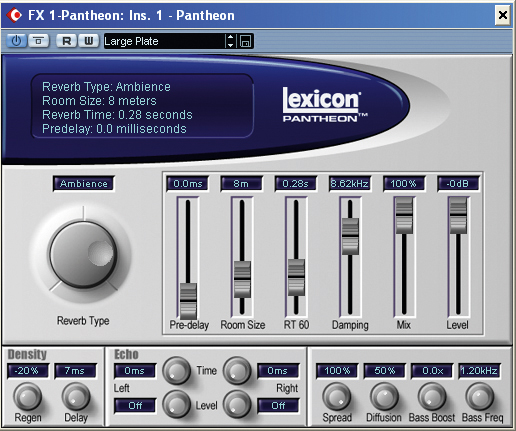The height and width of the screenshot is (431, 516).
Task: Click the Bass Boost knob
Action: pos(432,396)
